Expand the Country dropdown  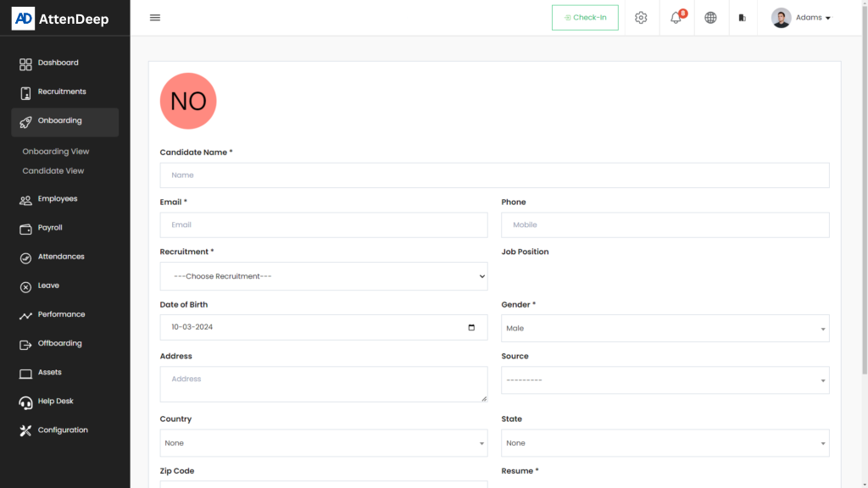[323, 443]
